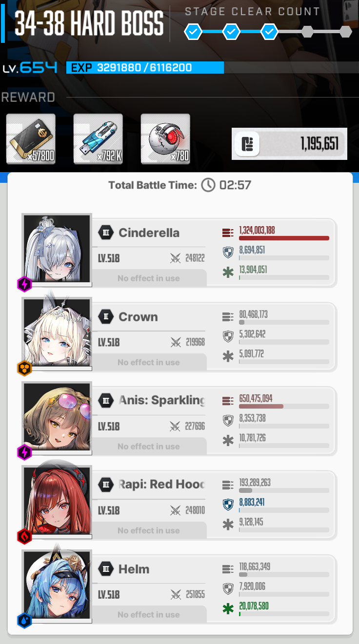The width and height of the screenshot is (359, 644).
Task: Tap the third checked stage clear marker
Action: point(269,32)
